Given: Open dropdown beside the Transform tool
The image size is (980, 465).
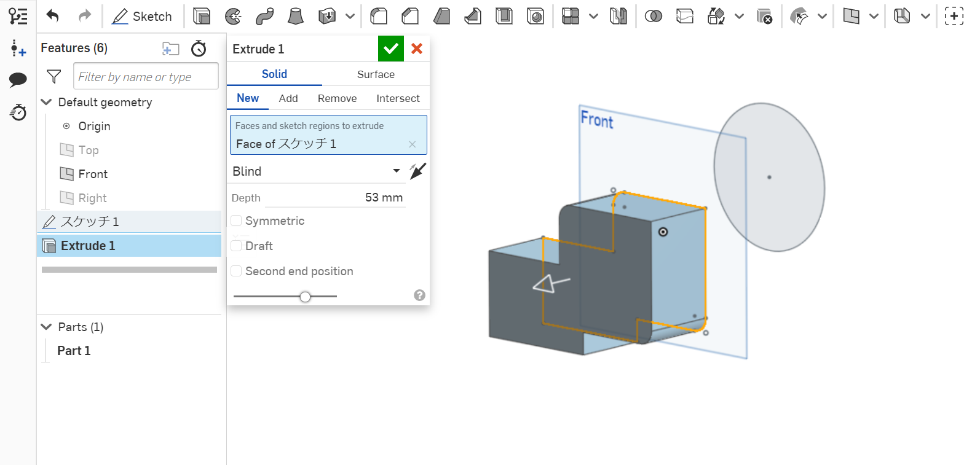Looking at the screenshot, I should pyautogui.click(x=739, y=17).
